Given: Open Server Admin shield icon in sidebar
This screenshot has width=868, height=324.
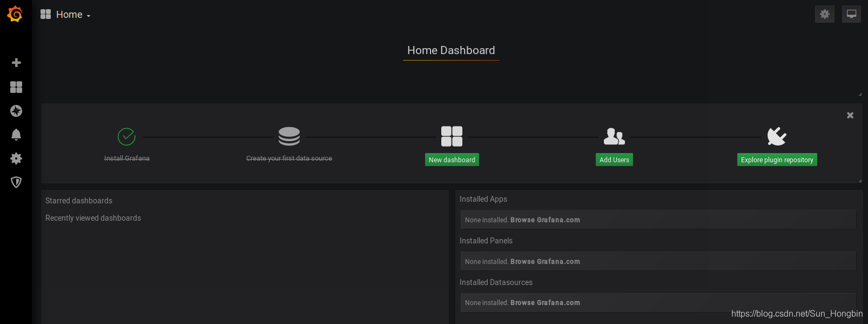Looking at the screenshot, I should click(16, 182).
